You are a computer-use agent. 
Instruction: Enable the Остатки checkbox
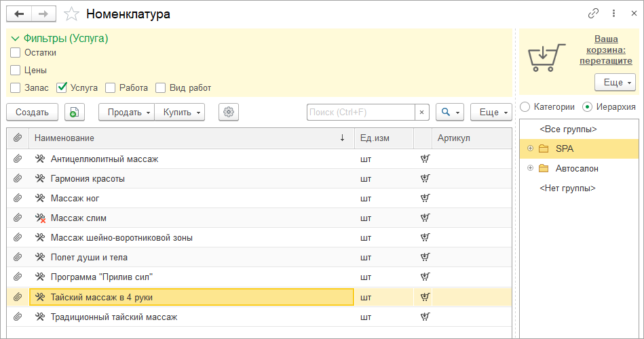(x=16, y=52)
